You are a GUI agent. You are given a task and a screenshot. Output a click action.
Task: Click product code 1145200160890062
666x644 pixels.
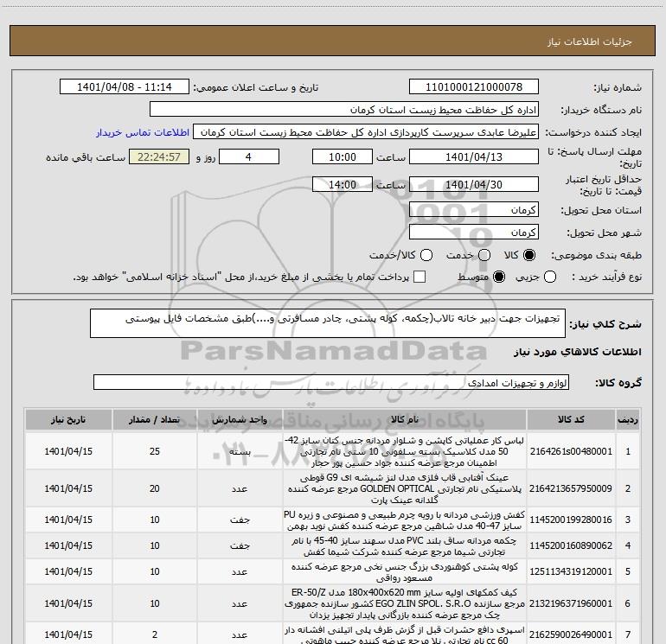tap(571, 545)
